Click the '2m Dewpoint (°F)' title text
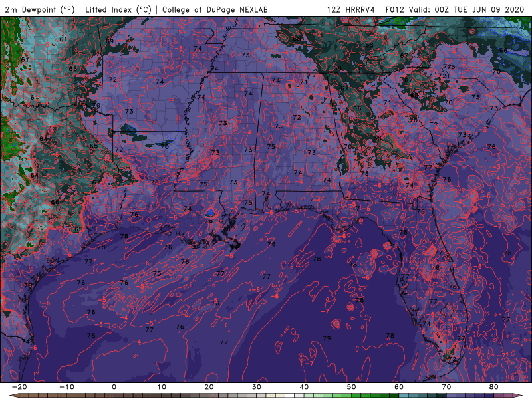Viewport: 532px width, 399px height. click(x=39, y=9)
